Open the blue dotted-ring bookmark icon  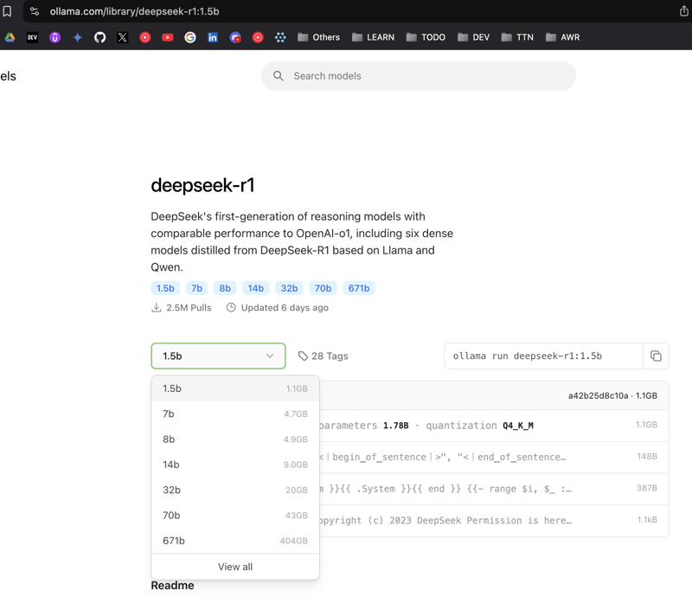click(280, 37)
